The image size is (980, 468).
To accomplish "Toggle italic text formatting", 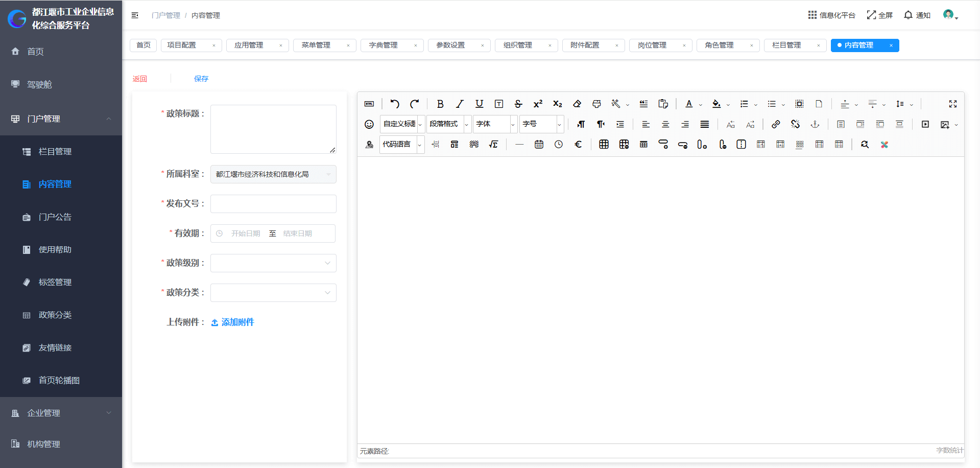I will click(x=460, y=104).
